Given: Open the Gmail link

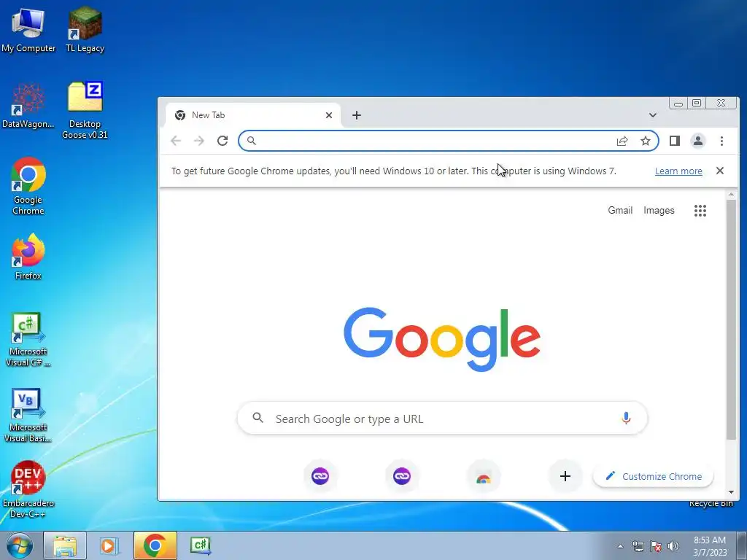Looking at the screenshot, I should (x=620, y=211).
